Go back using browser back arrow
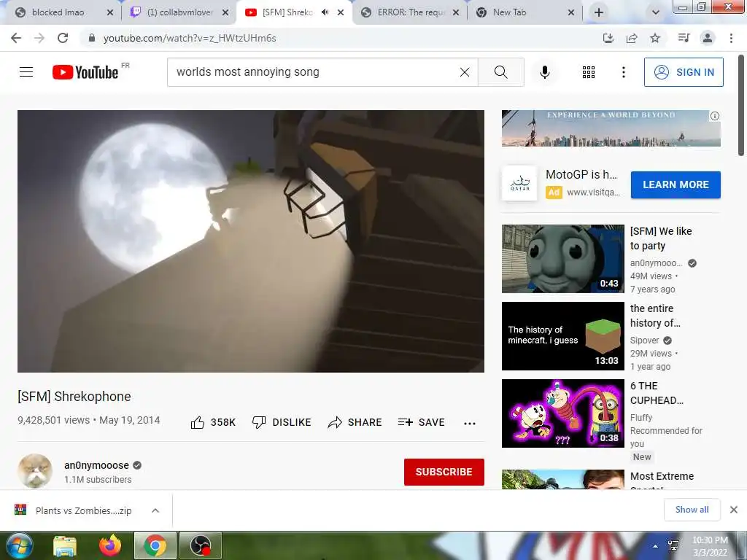The image size is (747, 560). pos(16,38)
